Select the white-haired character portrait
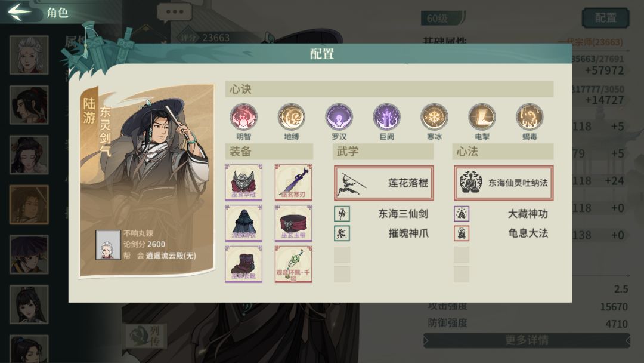This screenshot has height=363, width=644. click(x=29, y=55)
